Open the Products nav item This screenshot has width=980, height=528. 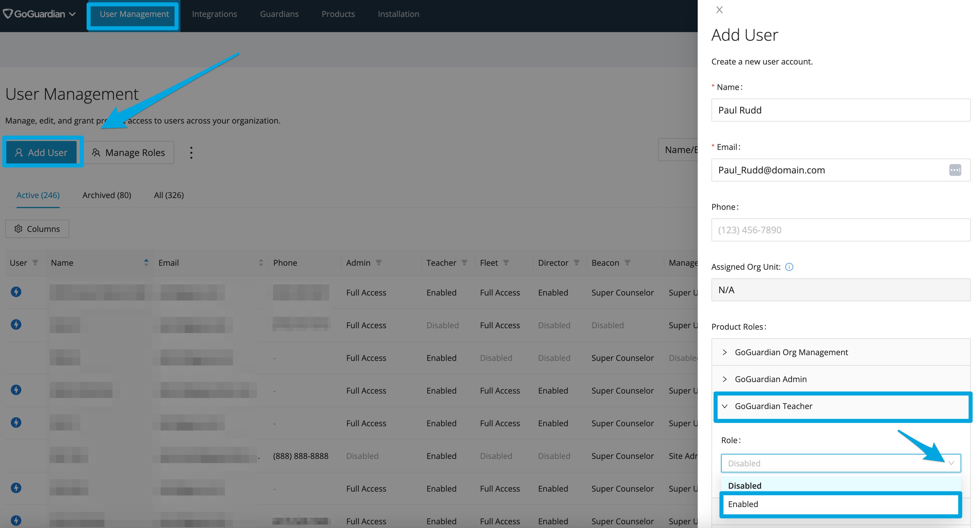pos(338,14)
